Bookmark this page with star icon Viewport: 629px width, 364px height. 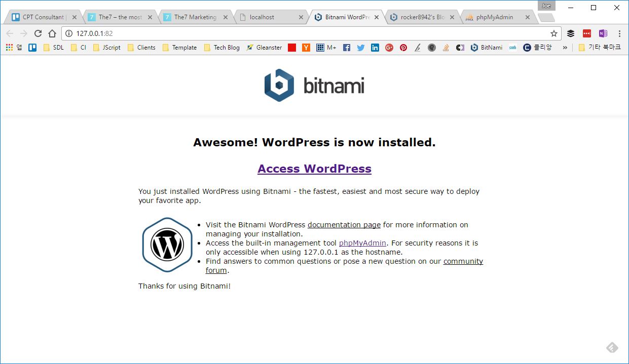[554, 33]
